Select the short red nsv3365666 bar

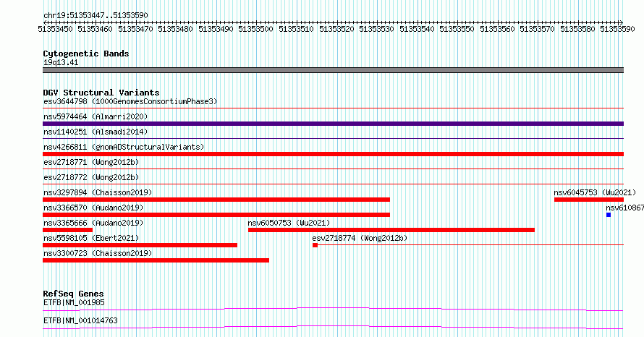click(68, 230)
